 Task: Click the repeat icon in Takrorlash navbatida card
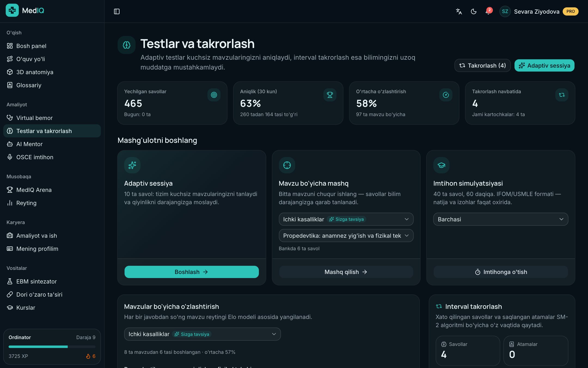pos(562,95)
